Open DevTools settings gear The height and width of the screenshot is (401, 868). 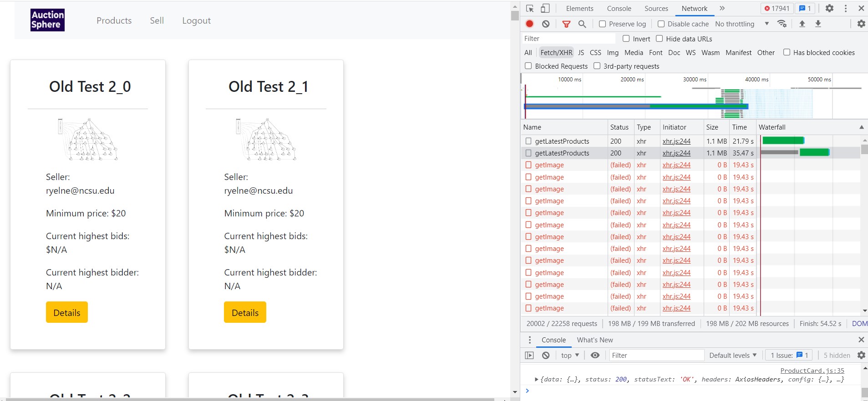(830, 8)
